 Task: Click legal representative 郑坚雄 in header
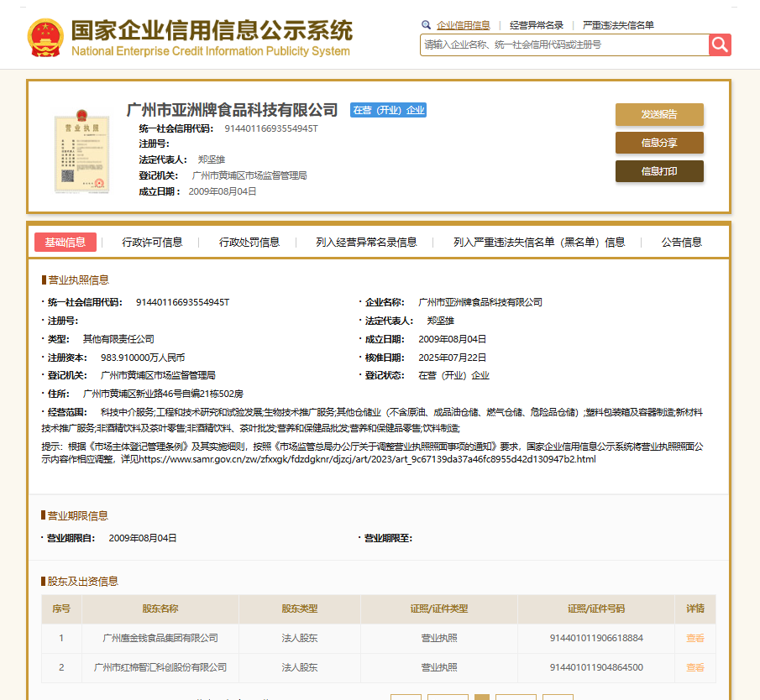(x=212, y=159)
